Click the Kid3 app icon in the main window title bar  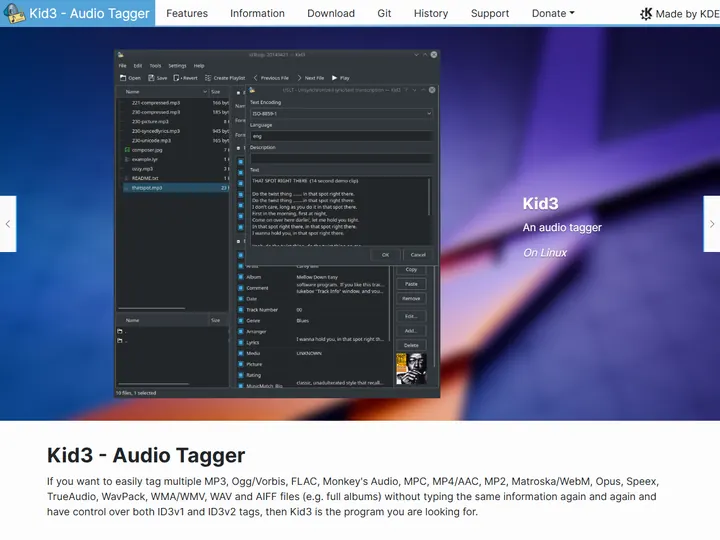click(x=121, y=55)
